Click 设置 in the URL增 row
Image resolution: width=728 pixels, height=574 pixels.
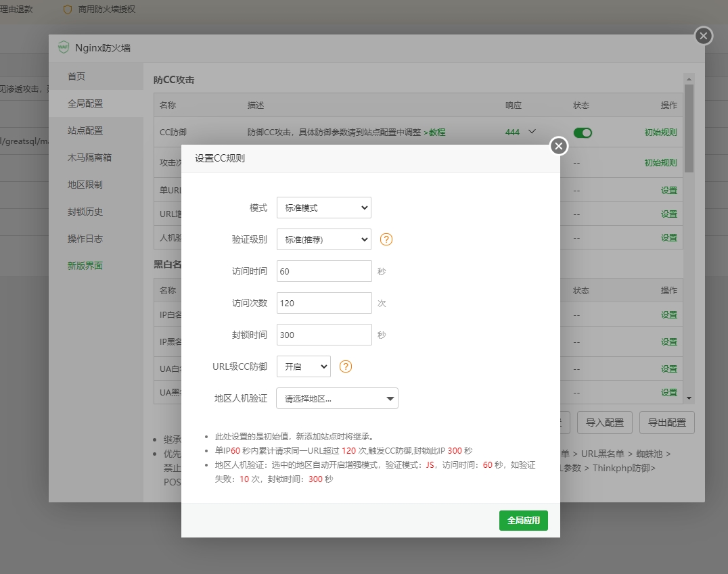[669, 214]
